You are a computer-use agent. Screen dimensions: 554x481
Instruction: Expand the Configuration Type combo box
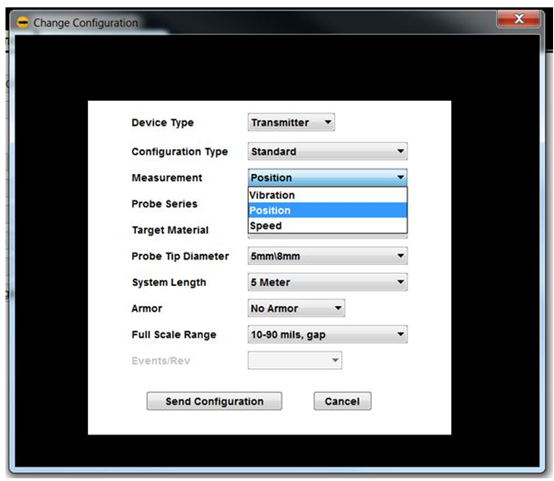tap(328, 151)
